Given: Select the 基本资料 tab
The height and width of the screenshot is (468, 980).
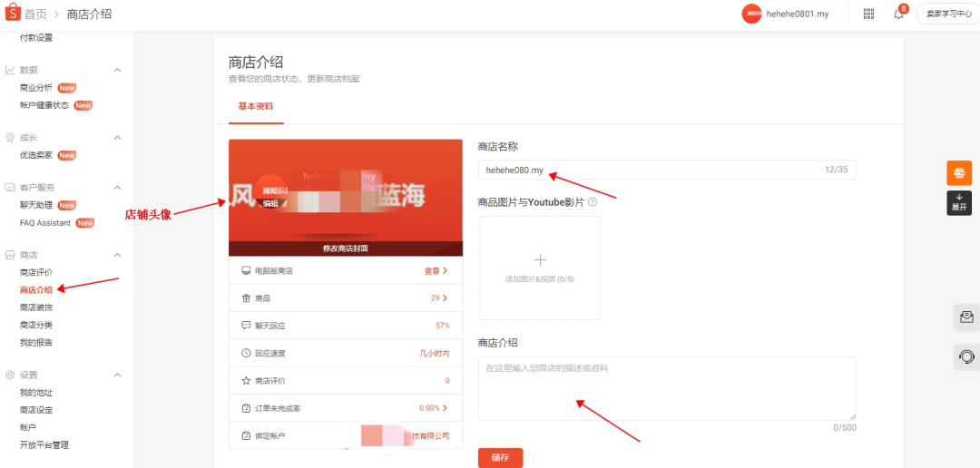Looking at the screenshot, I should click(x=256, y=105).
